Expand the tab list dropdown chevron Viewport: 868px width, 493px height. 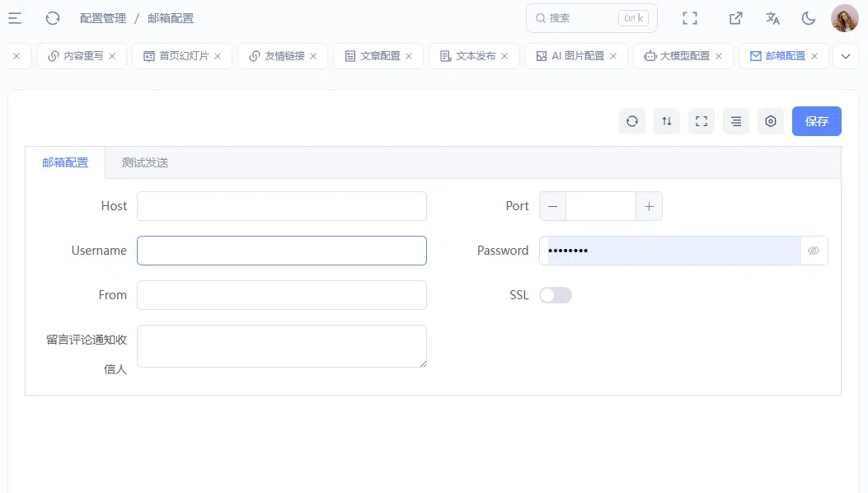click(846, 56)
